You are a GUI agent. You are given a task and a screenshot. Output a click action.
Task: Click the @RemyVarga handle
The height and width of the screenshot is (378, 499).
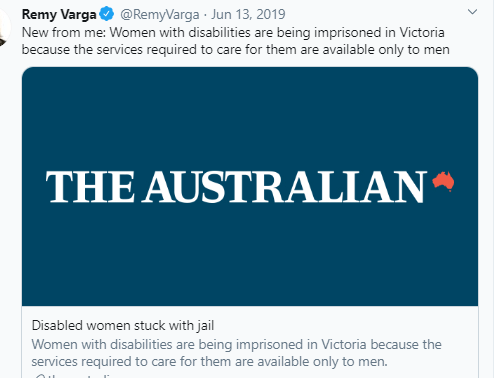click(160, 14)
